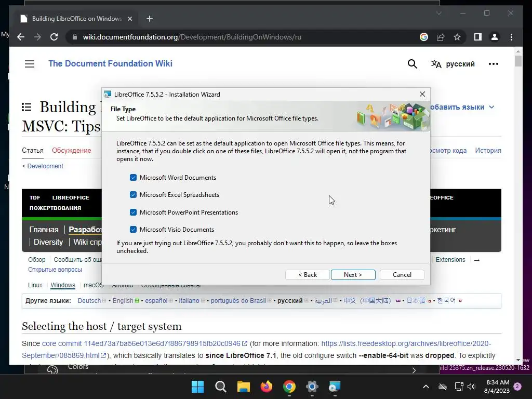
Task: Reload the wiki page
Action: (x=54, y=37)
